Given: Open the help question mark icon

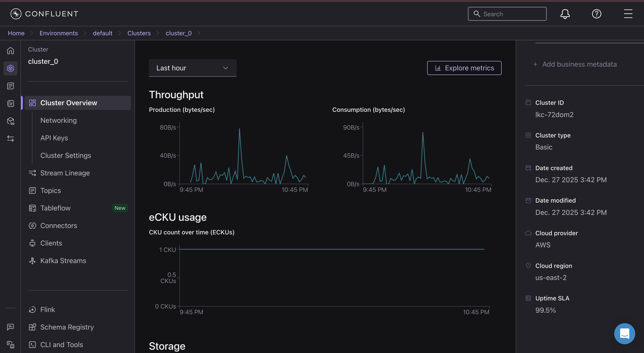Looking at the screenshot, I should pos(596,14).
